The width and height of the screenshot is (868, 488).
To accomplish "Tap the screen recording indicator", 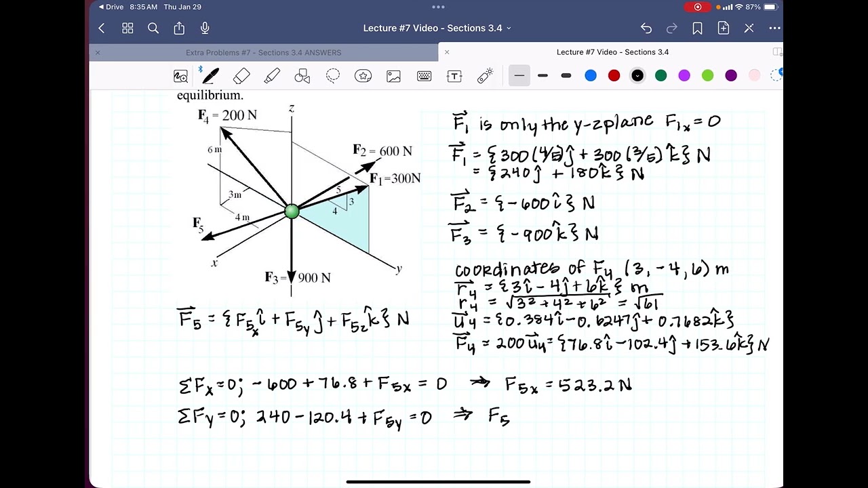I will click(x=698, y=7).
